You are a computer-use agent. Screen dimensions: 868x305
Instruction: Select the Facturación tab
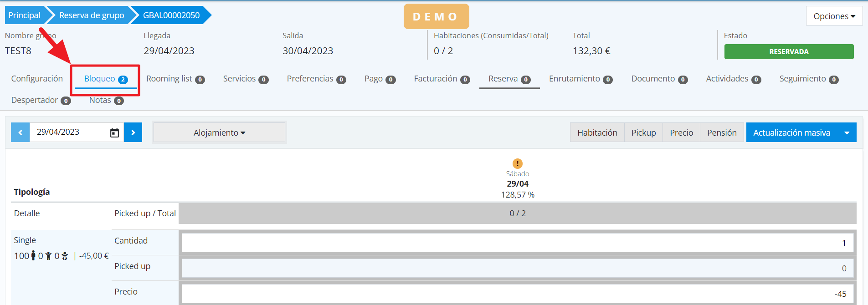441,79
